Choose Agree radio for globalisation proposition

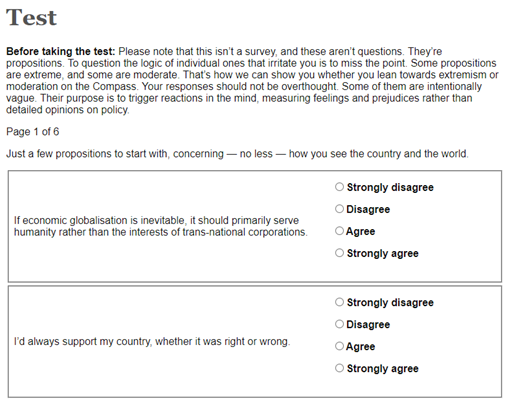339,231
